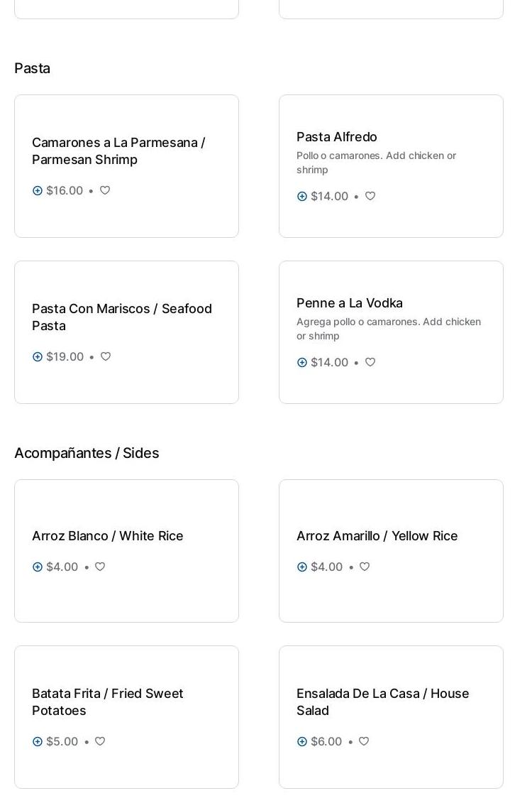Select the $16.00 Parmesan Shrimp price

(65, 190)
